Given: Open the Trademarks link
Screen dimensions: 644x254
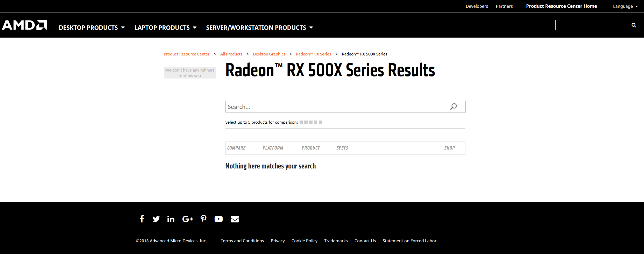Looking at the screenshot, I should 336,241.
